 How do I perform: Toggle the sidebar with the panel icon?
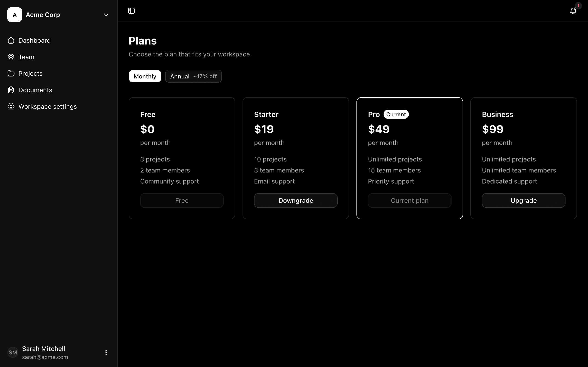pyautogui.click(x=131, y=11)
